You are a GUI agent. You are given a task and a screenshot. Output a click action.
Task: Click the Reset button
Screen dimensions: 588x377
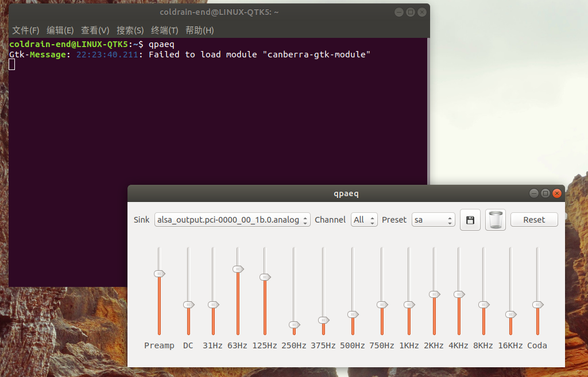[x=534, y=219]
